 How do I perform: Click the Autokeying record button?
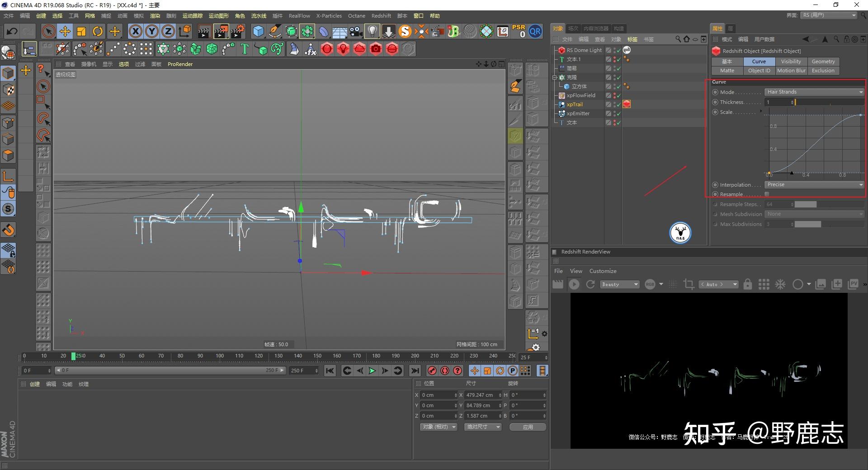445,371
